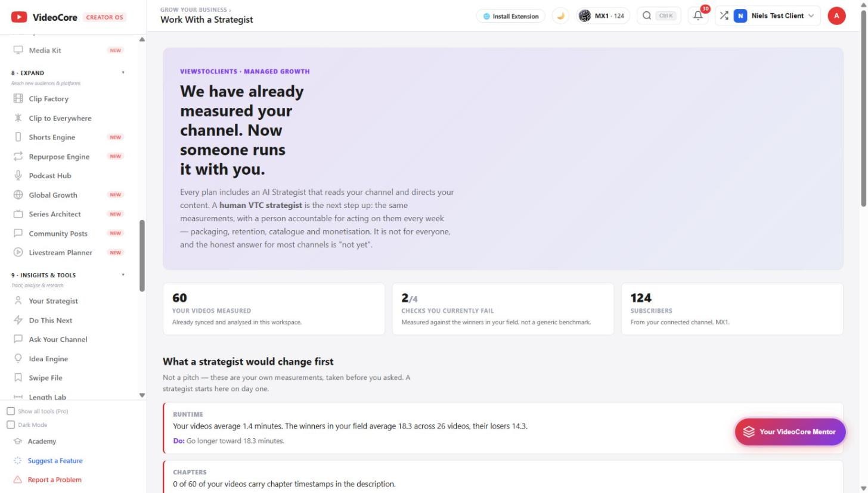The width and height of the screenshot is (868, 493).
Task: Collapse the 8 · EXPAND sidebar section
Action: (123, 73)
